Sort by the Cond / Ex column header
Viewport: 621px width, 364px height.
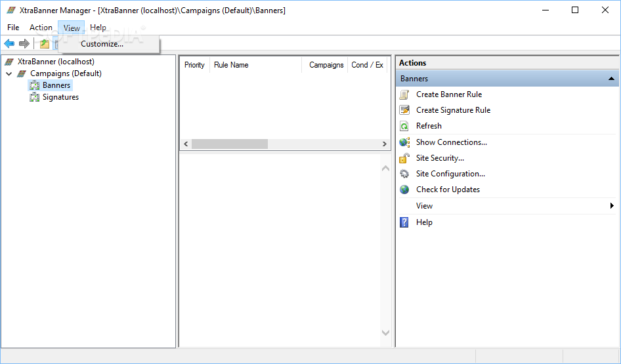tap(367, 65)
